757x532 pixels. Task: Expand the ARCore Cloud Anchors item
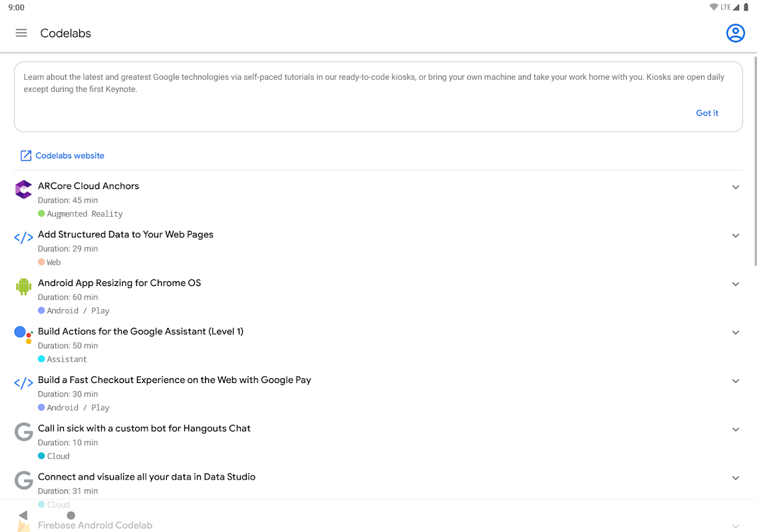(735, 188)
